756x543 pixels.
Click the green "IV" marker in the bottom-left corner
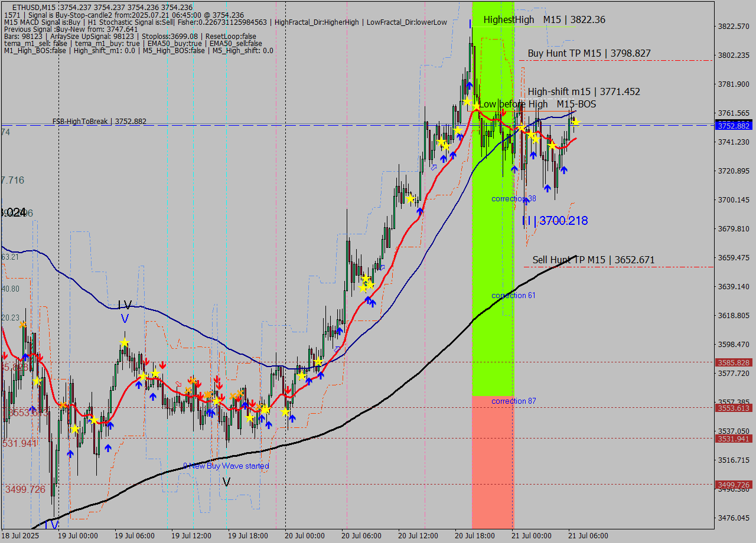tap(52, 524)
